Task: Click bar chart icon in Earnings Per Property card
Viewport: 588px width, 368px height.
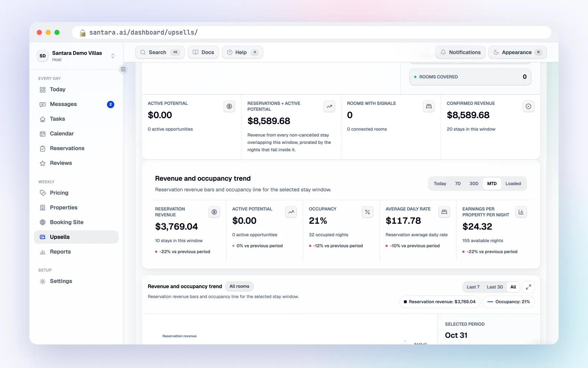Action: (x=521, y=212)
